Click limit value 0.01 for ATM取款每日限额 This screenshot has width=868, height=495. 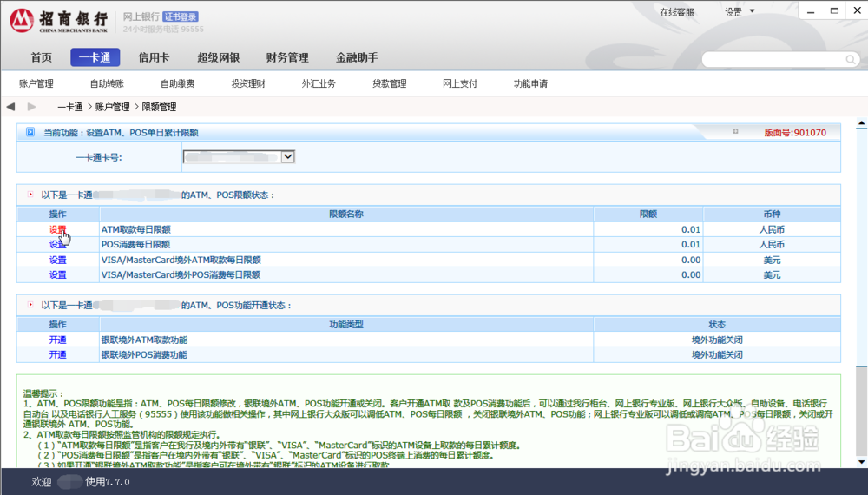[x=691, y=229]
